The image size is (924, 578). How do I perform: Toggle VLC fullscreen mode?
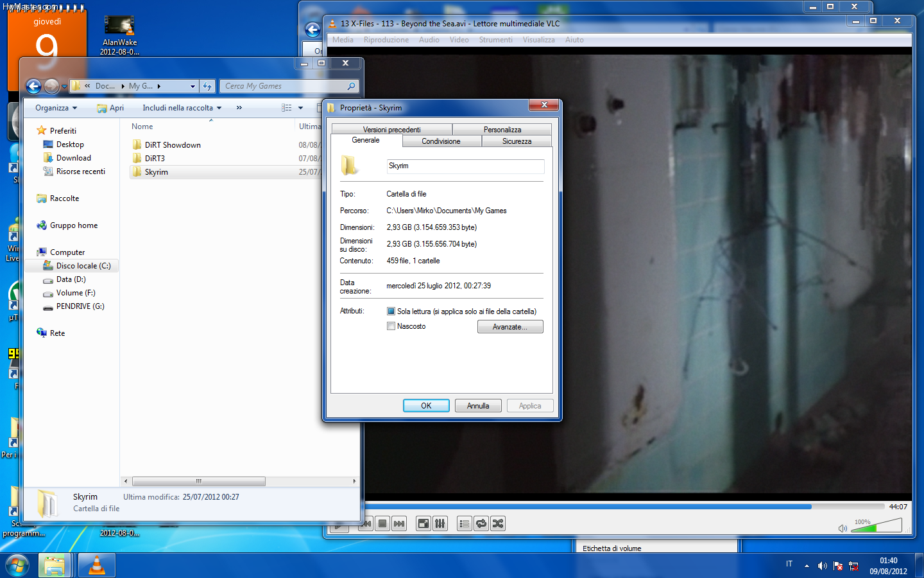pos(424,523)
